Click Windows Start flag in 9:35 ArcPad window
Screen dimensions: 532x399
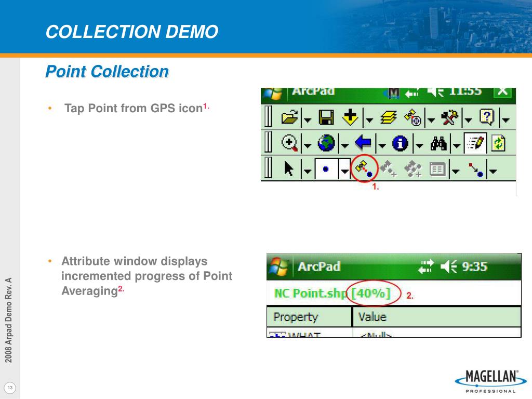(x=278, y=267)
